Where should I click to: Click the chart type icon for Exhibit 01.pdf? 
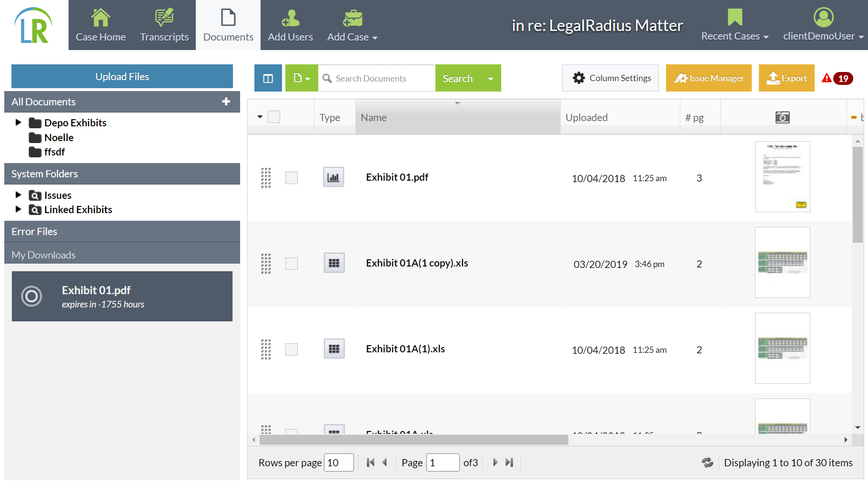tap(333, 177)
